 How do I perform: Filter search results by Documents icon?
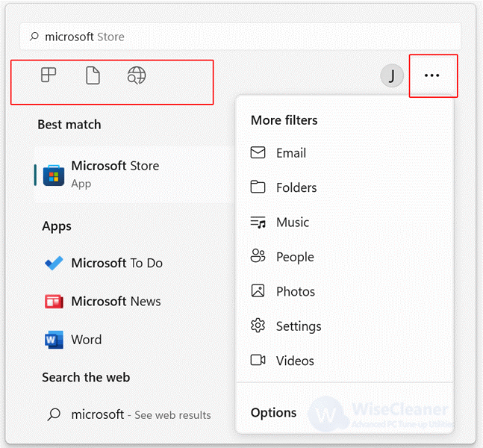(93, 75)
